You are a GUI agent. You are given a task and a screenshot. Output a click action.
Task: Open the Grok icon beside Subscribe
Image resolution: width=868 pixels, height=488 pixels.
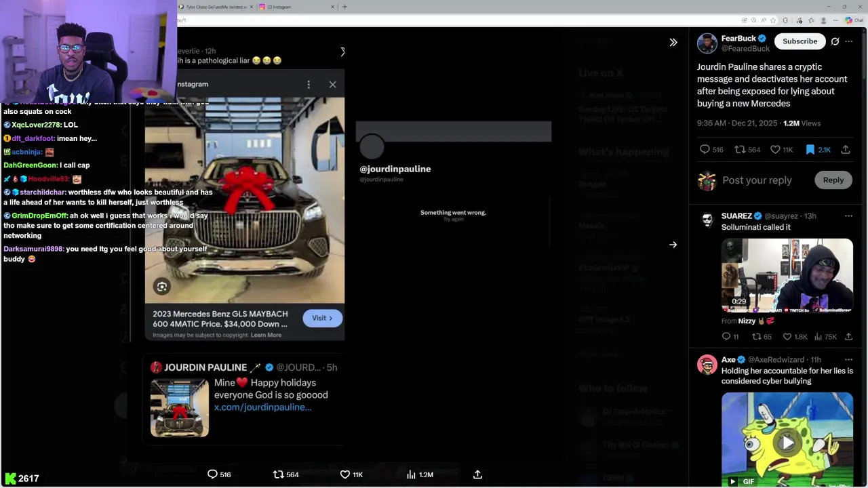[x=835, y=41]
